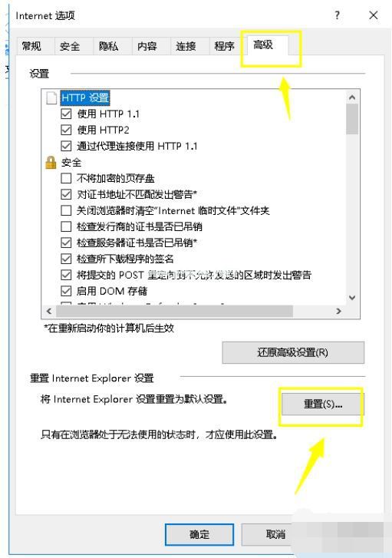This screenshot has height=558, width=392.
Task: Select the HTTP 设置 tree heading
Action: [x=84, y=97]
